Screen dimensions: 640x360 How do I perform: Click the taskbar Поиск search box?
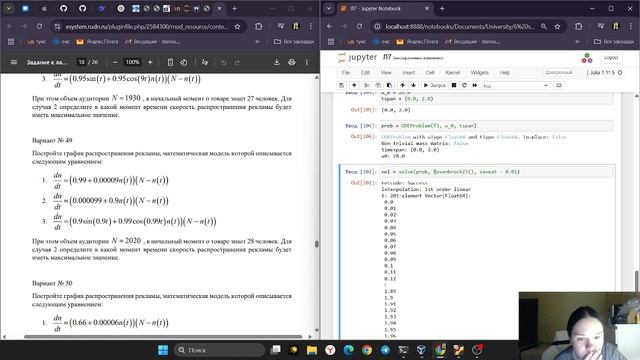220,350
